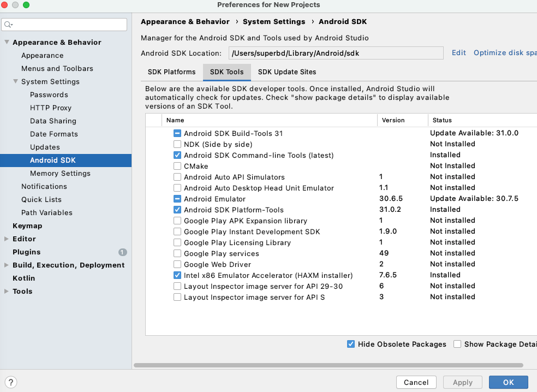Image resolution: width=537 pixels, height=392 pixels.
Task: Click the Edit link for SDK location
Action: pyautogui.click(x=458, y=53)
